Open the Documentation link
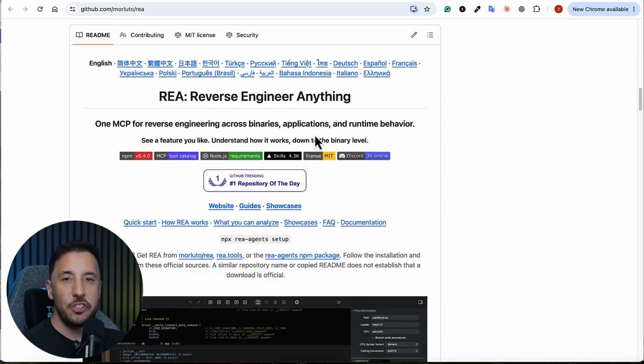 [363, 222]
